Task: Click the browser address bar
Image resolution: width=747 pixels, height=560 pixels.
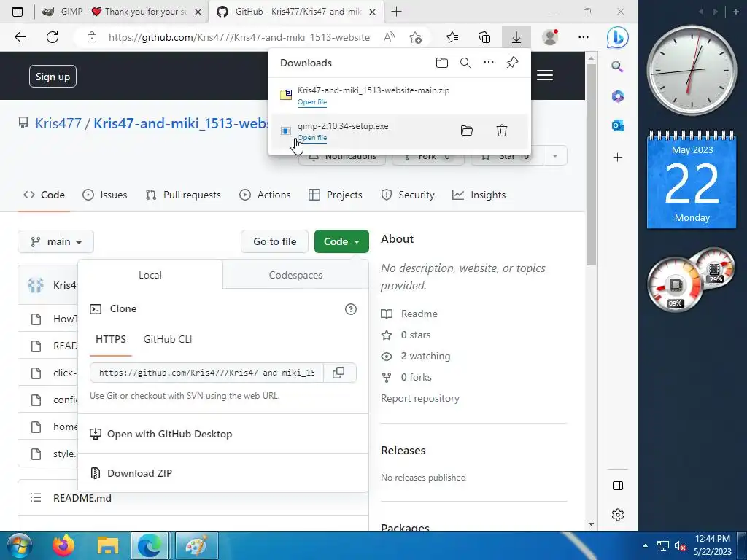Action: [239, 37]
